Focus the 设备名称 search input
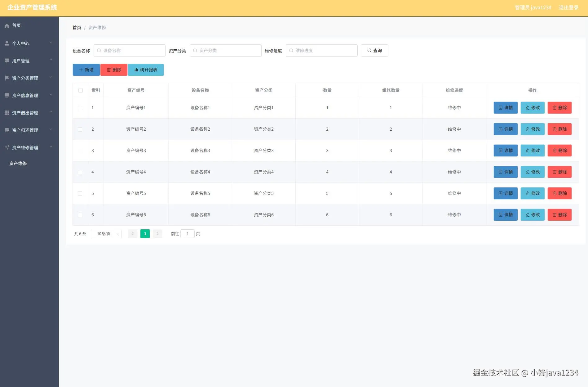 [x=130, y=51]
